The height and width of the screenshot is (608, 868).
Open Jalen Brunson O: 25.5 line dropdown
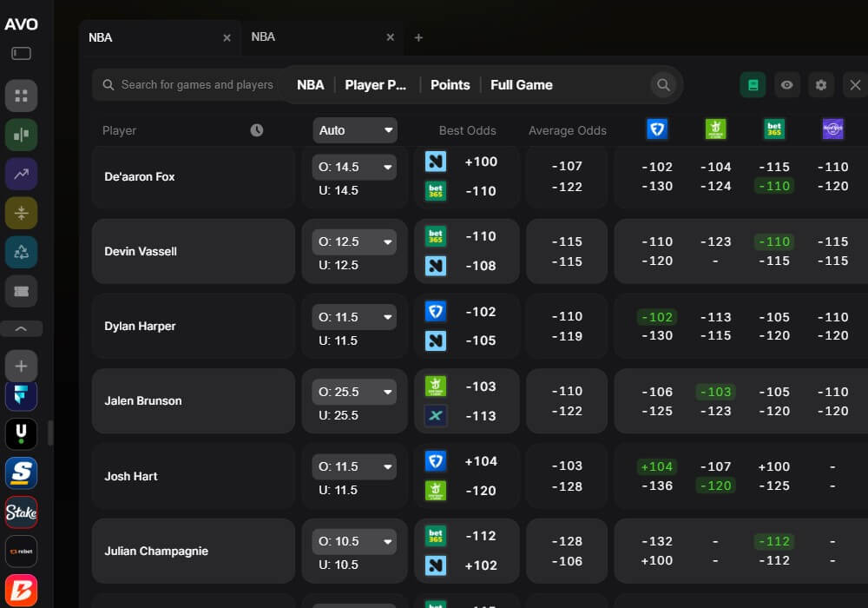click(x=354, y=392)
